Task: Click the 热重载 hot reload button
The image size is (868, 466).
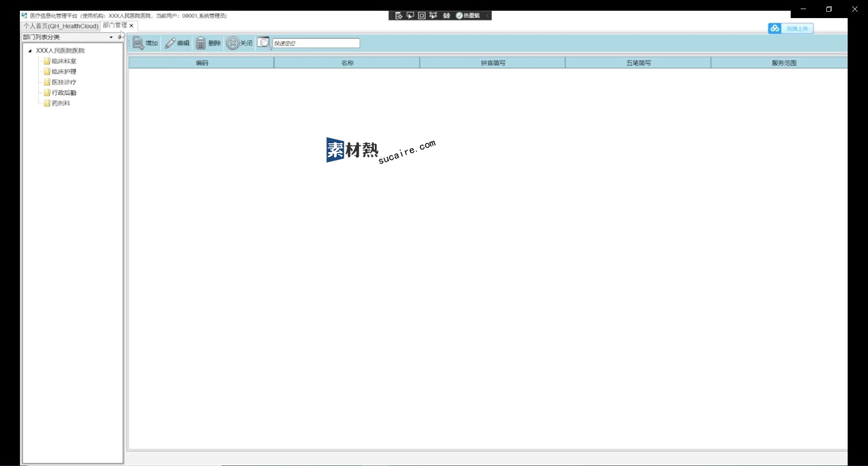Action: click(x=468, y=16)
